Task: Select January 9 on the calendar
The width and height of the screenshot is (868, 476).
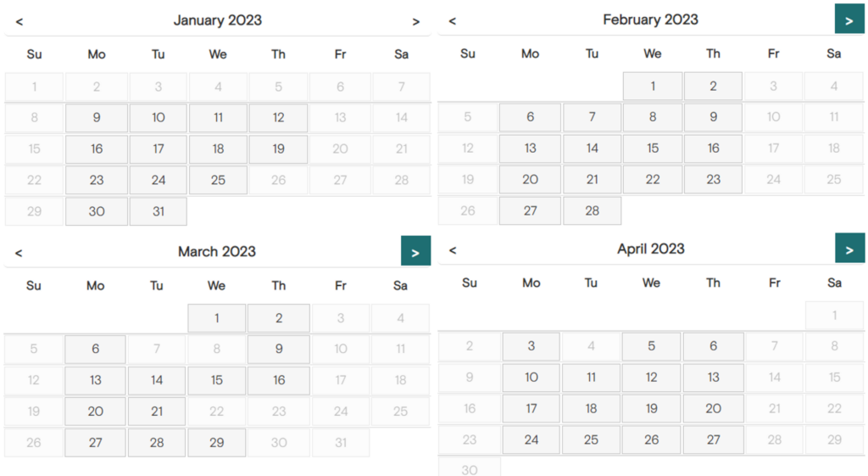Action: click(97, 118)
